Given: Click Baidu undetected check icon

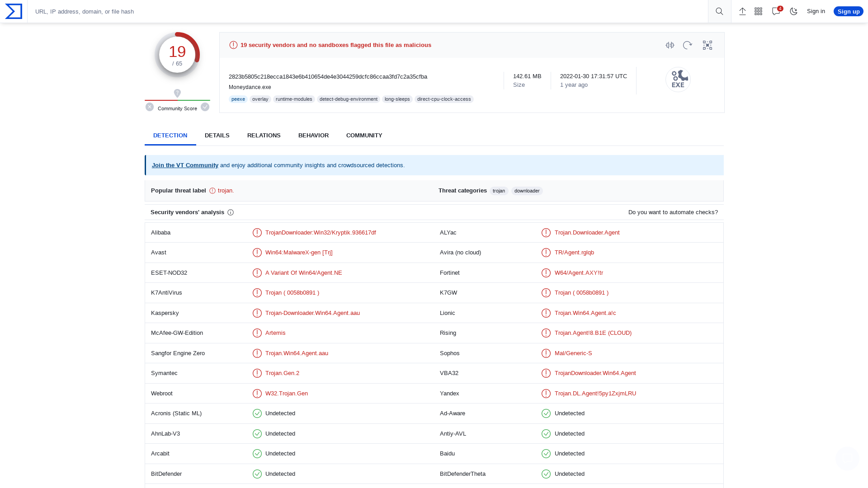Looking at the screenshot, I should coord(546,454).
